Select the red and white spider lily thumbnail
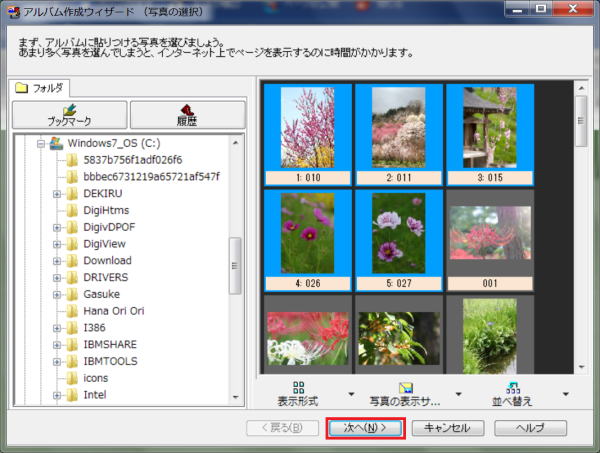Screen dimensions: 600x453 point(308,339)
